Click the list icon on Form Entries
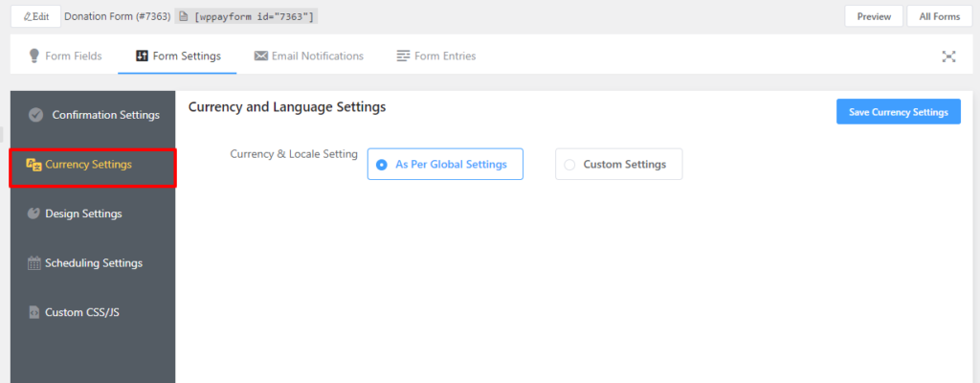This screenshot has height=383, width=980. (403, 56)
